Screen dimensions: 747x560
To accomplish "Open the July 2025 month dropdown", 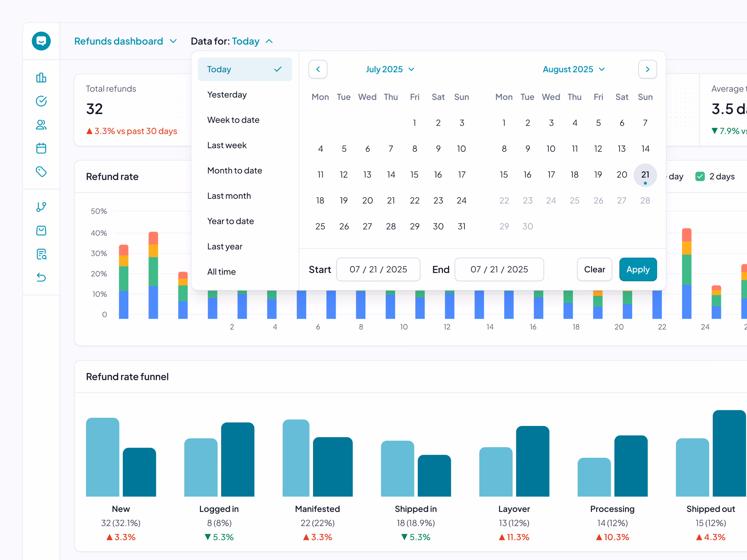I will point(390,69).
